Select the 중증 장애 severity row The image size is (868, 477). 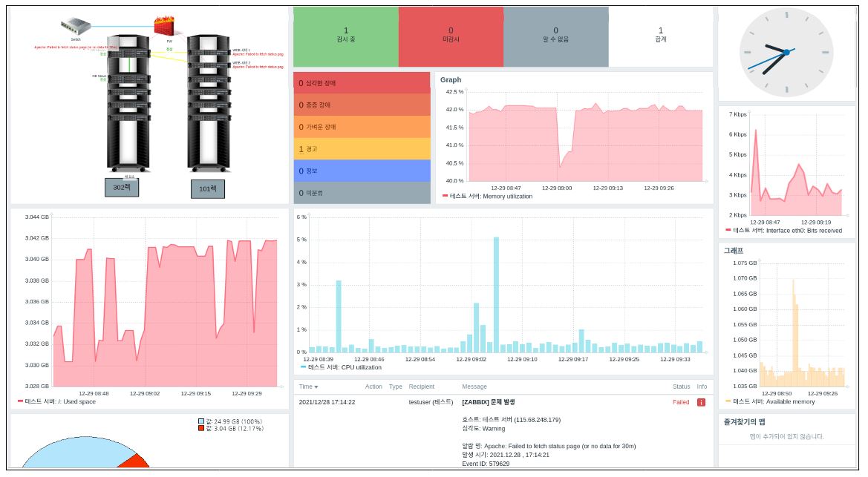click(x=362, y=105)
